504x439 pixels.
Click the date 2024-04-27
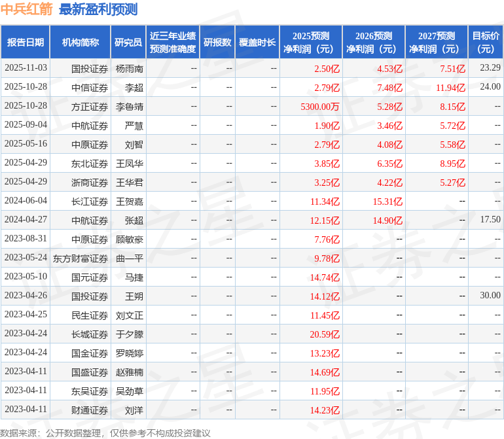coord(26,220)
